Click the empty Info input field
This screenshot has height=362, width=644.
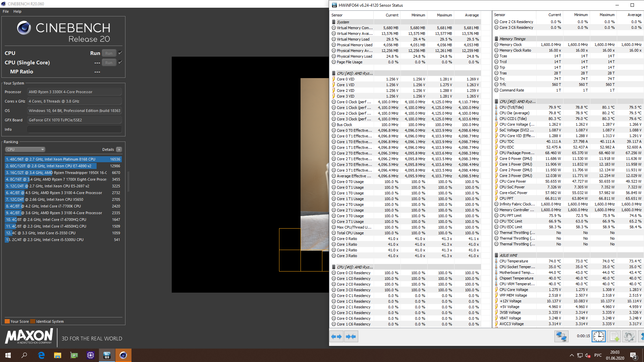click(74, 129)
